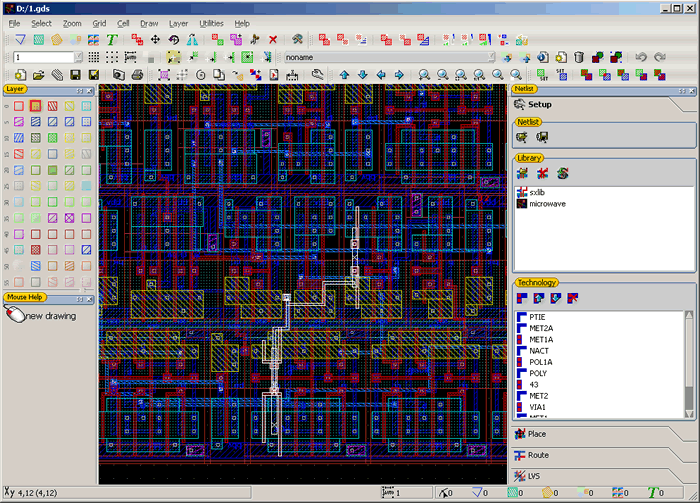Click the rotate tool icon

point(174,40)
